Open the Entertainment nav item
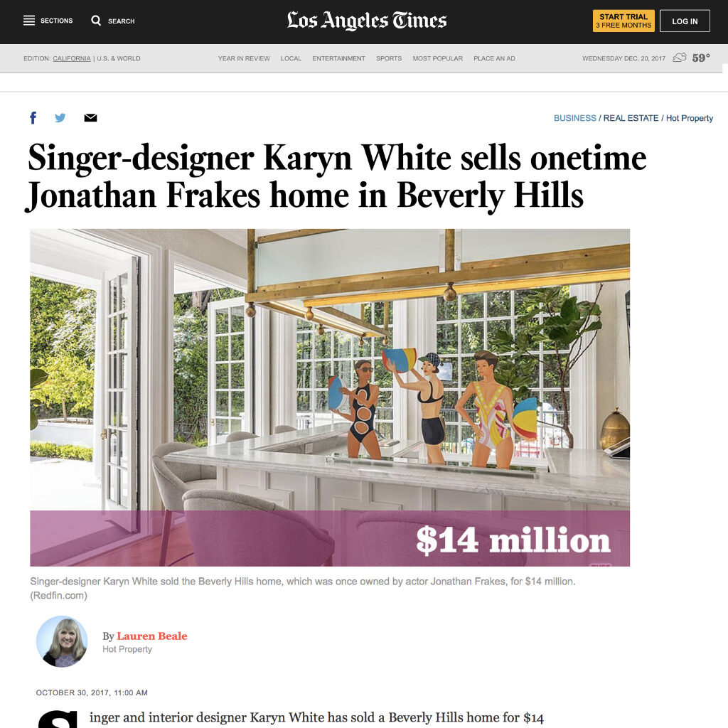 pos(338,58)
